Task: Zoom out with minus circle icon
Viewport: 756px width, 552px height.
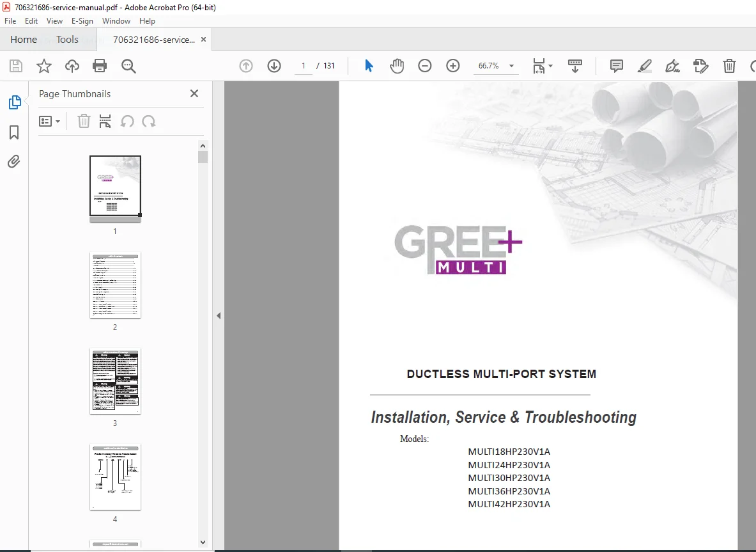Action: (425, 66)
